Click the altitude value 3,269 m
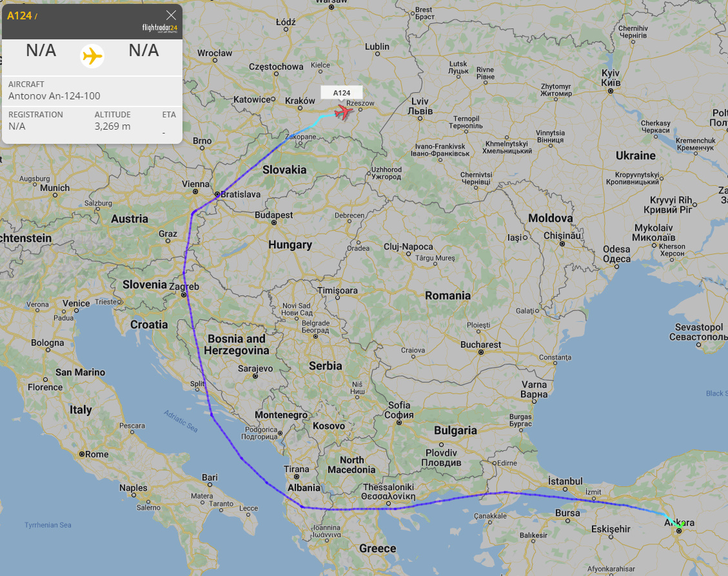Image resolution: width=728 pixels, height=576 pixels. pyautogui.click(x=112, y=126)
